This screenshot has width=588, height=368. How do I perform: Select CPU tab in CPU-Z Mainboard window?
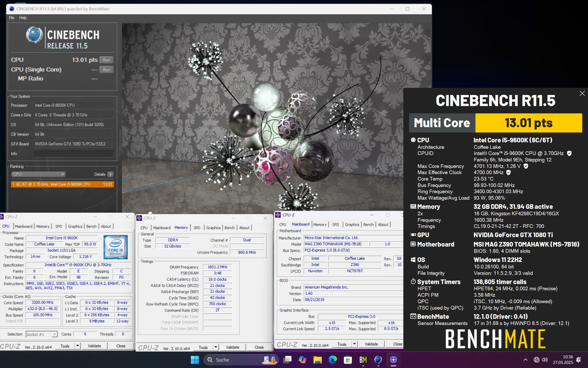(283, 225)
